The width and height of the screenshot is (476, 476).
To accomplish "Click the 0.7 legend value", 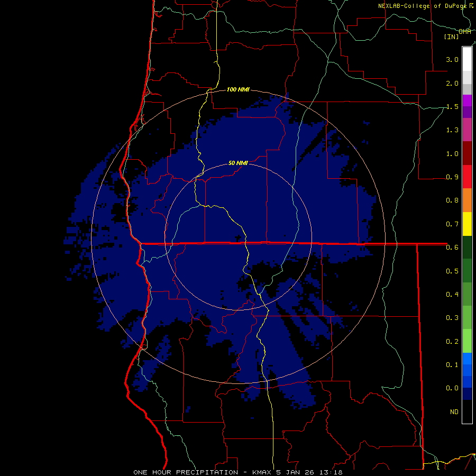I will click(x=452, y=224).
